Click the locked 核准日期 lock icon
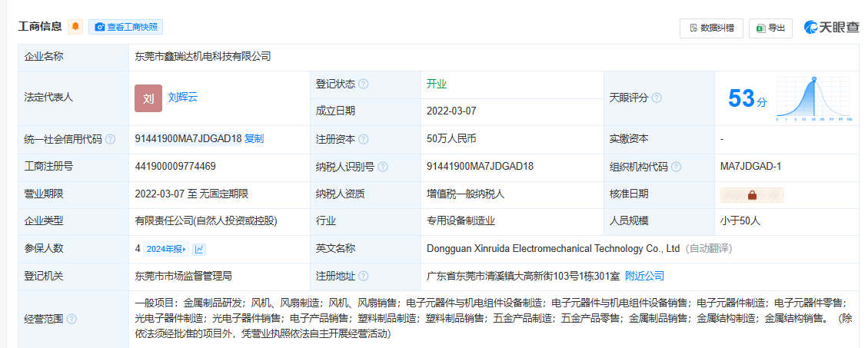 point(752,195)
